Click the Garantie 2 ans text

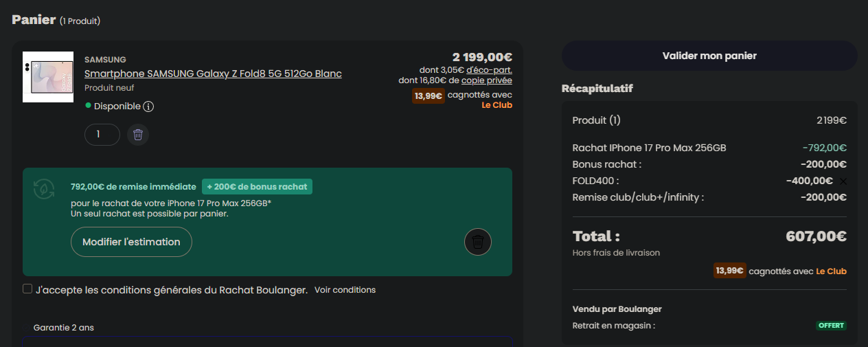[x=63, y=328]
